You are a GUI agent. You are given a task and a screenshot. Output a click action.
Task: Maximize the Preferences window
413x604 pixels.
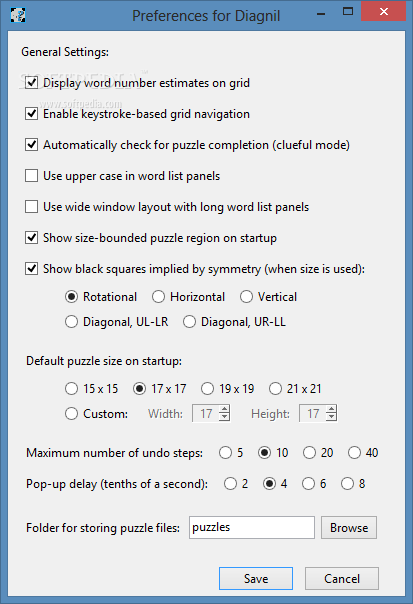click(348, 12)
